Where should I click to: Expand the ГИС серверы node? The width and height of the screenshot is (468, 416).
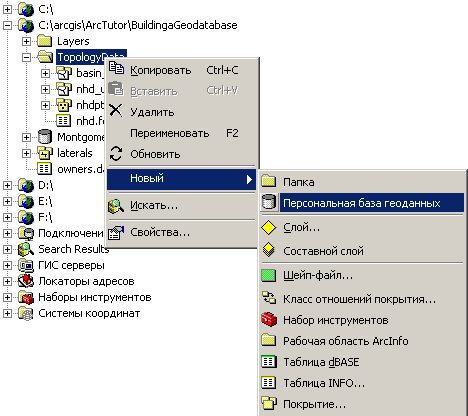(7, 265)
